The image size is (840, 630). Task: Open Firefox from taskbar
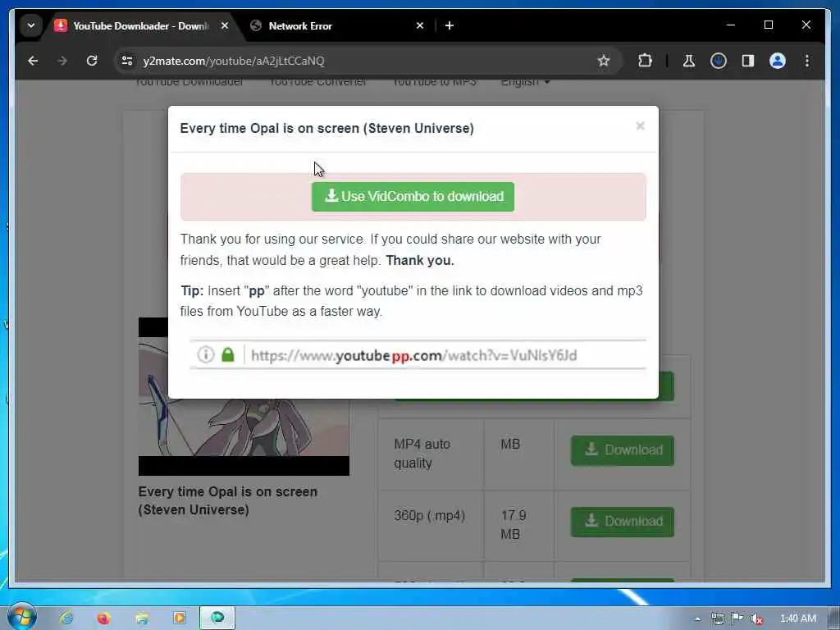[103, 619]
